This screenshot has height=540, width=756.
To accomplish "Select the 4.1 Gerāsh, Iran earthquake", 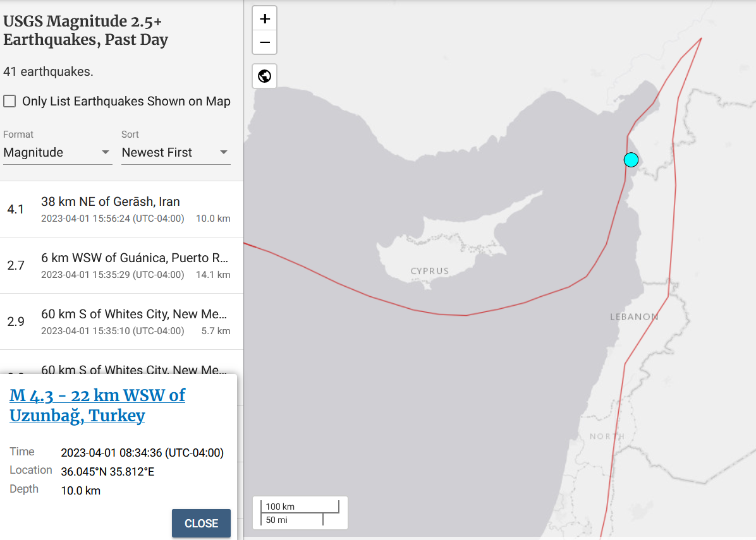I will 121,209.
